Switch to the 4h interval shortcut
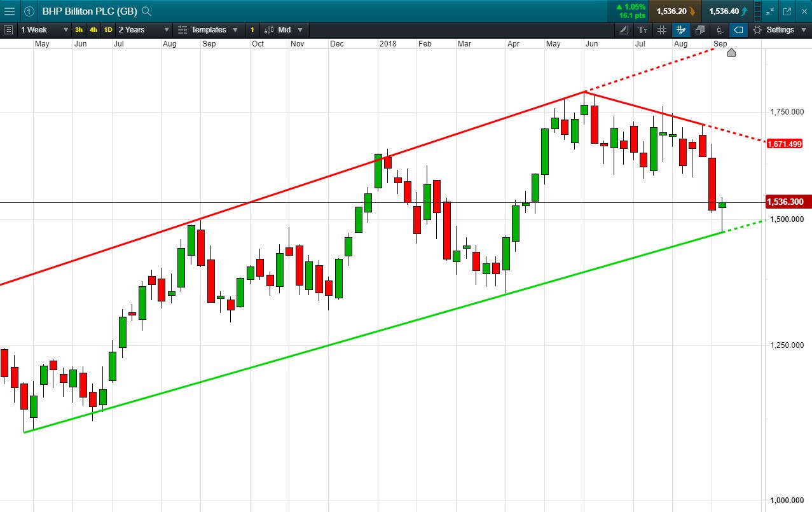This screenshot has height=512, width=812. (93, 30)
